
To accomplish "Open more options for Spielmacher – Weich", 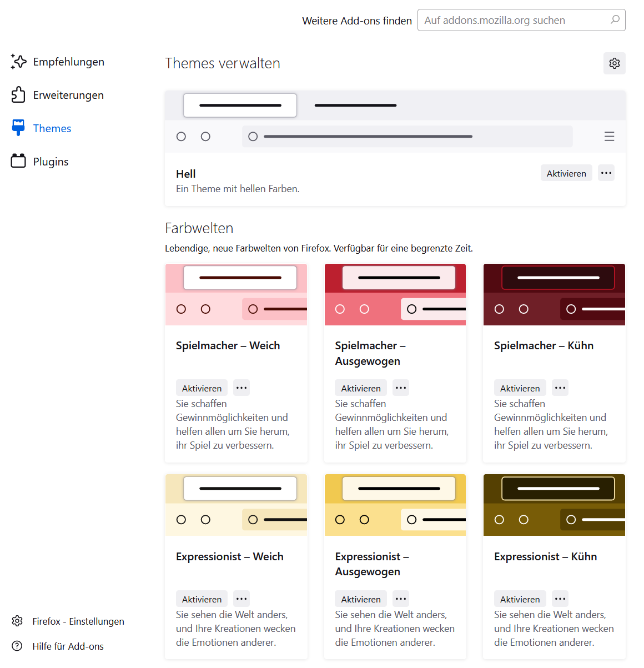I will tap(241, 388).
